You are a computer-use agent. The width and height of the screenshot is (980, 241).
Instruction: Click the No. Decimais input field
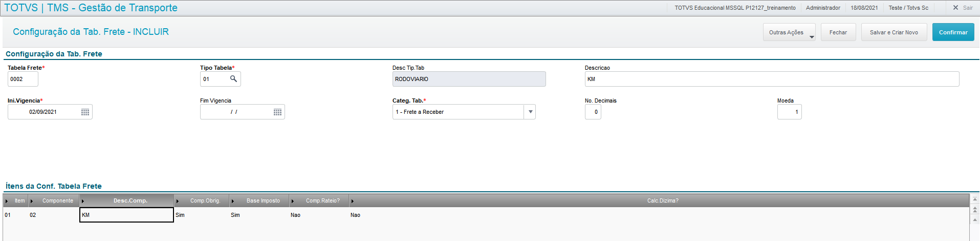[593, 112]
